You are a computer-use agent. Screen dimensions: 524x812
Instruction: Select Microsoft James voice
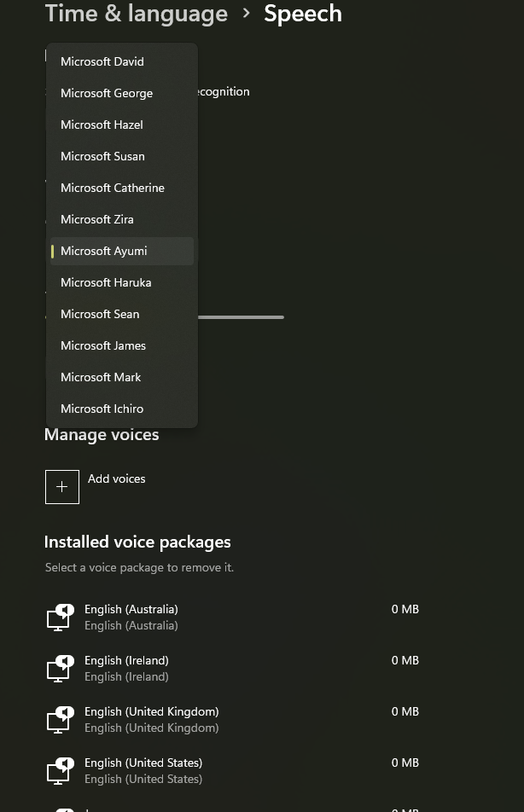tap(122, 346)
